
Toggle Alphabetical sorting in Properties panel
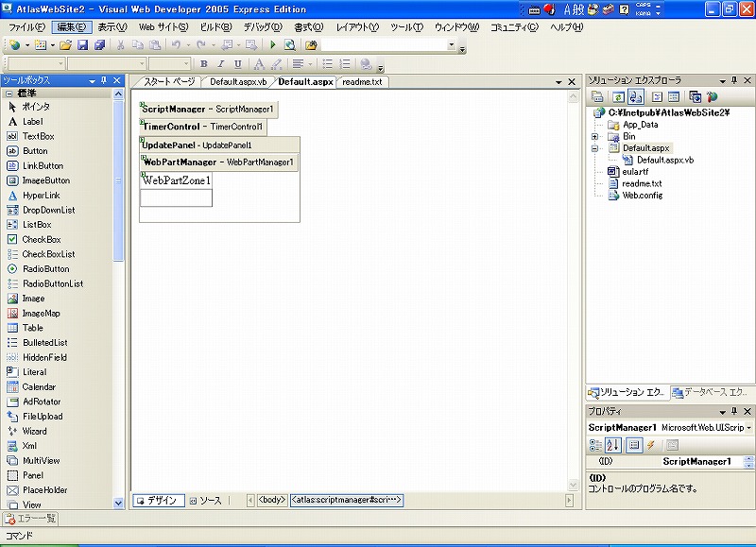612,445
